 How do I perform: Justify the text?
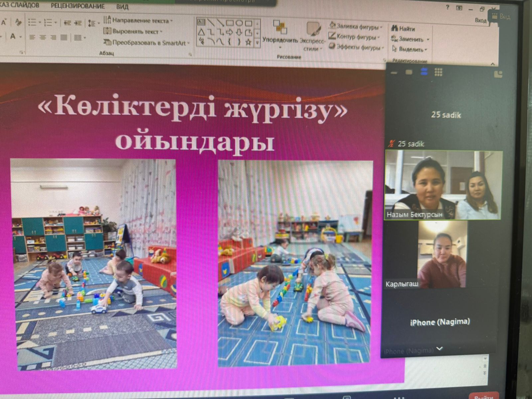[x=64, y=37]
